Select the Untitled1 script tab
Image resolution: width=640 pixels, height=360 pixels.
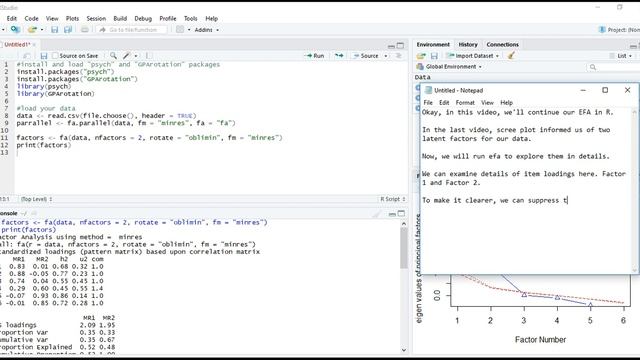coord(17,44)
